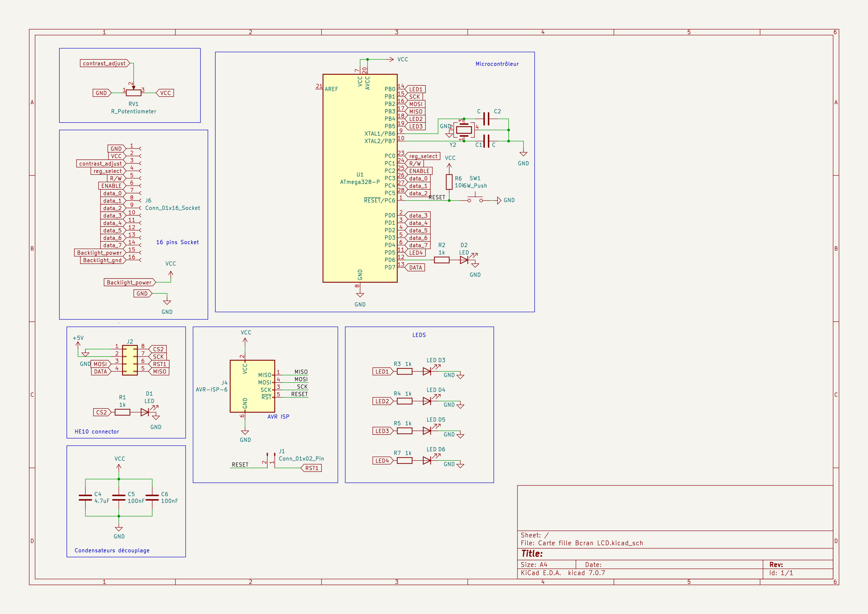Click the data_7 label on pin PD4
The image size is (868, 614).
pos(417,245)
